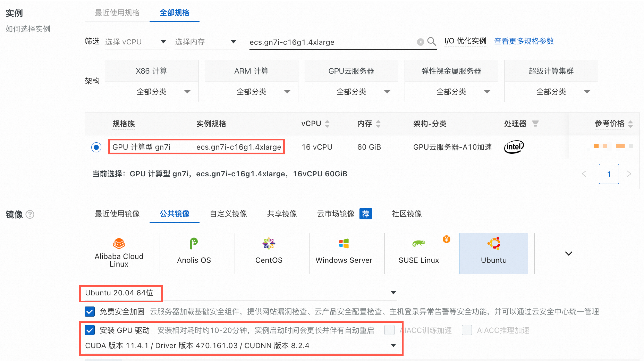Toggle 安装 GPU 驱动 checkbox

pos(90,330)
